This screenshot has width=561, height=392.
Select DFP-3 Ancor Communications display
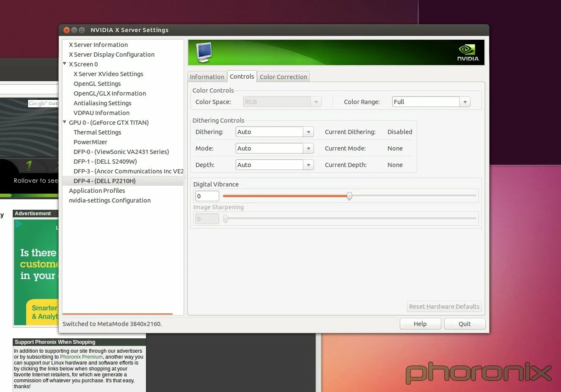pyautogui.click(x=128, y=171)
